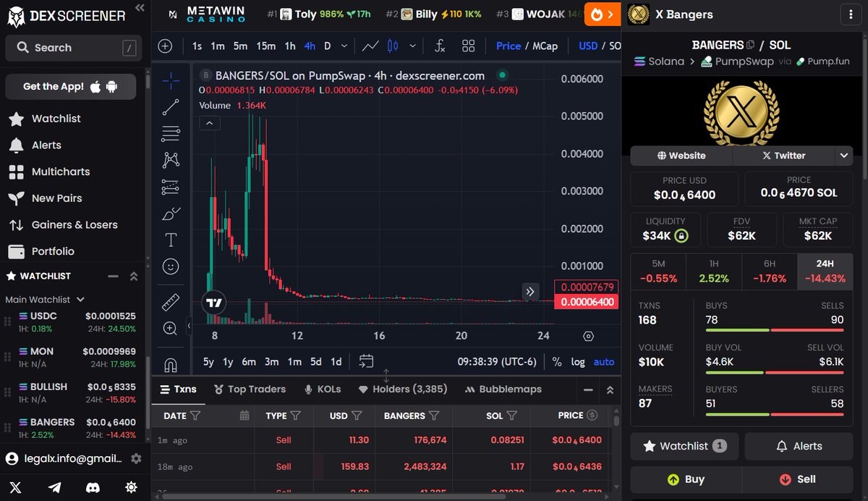Expand the transactions panel with the double chevron

click(x=610, y=390)
